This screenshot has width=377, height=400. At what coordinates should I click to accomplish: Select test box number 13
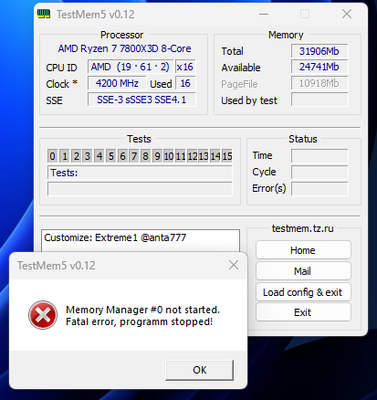tap(204, 156)
